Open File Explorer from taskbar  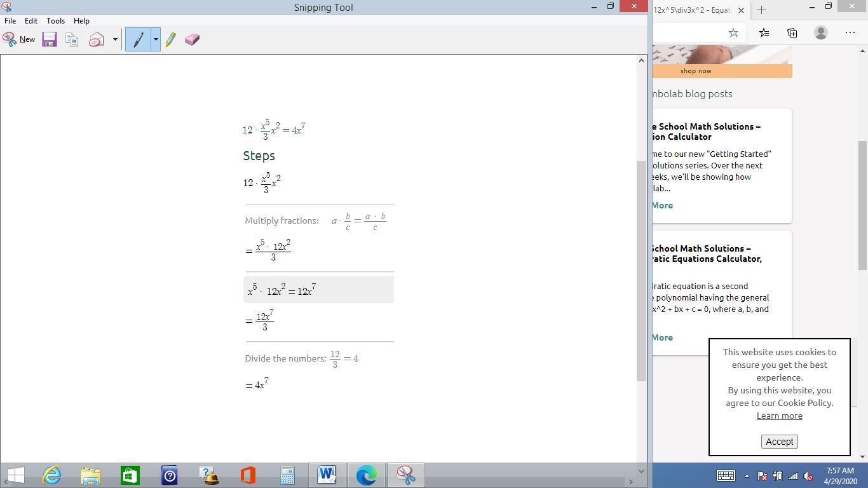91,475
